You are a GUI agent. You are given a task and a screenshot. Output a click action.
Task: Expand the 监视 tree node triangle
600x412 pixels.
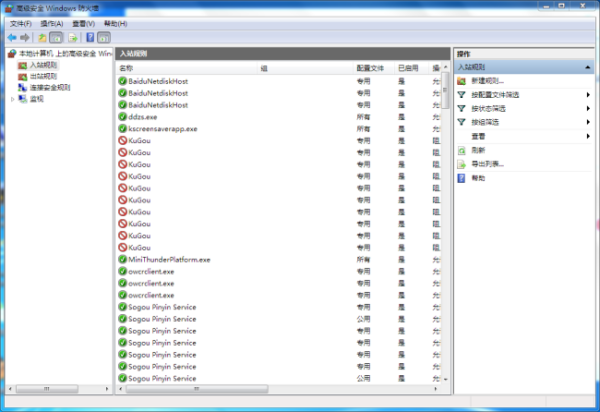(x=12, y=99)
